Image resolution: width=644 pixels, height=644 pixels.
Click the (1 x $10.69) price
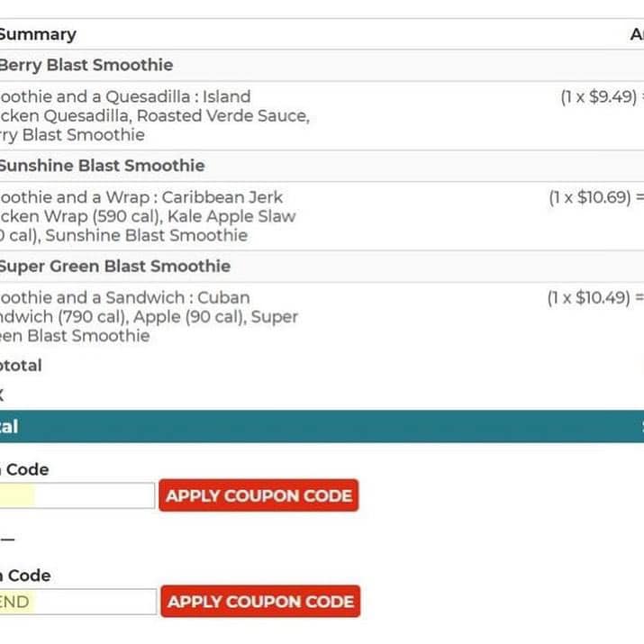tap(592, 197)
